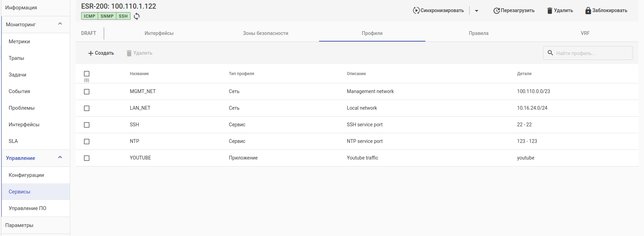Click the greyed trash icon in profile toolbar
Image resolution: width=644 pixels, height=236 pixels.
click(129, 53)
